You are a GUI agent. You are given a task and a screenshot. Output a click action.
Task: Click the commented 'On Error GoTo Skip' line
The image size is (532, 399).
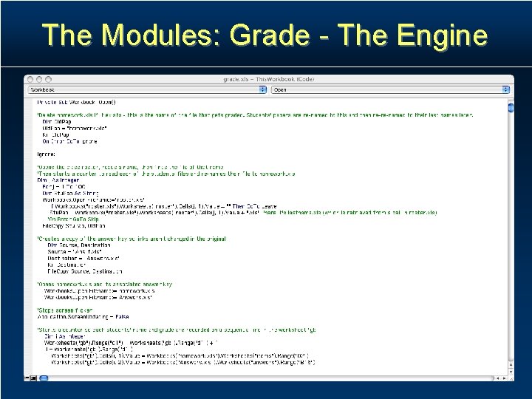(73, 219)
